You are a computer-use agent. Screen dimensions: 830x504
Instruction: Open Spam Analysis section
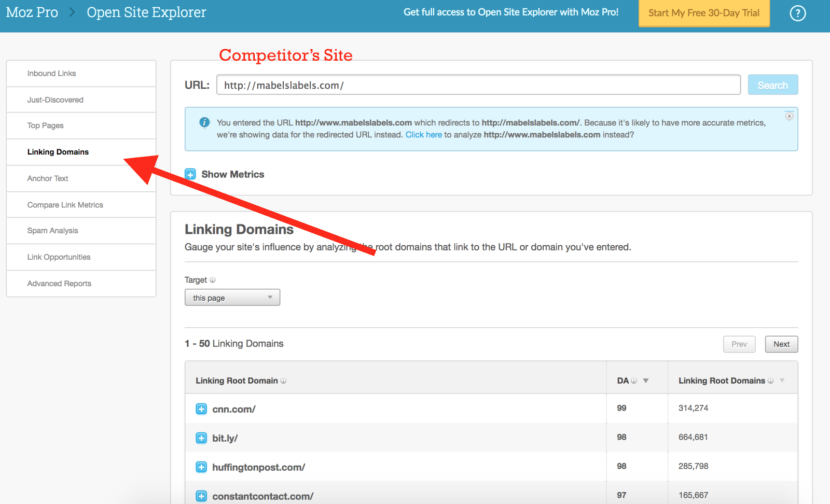[x=52, y=231]
